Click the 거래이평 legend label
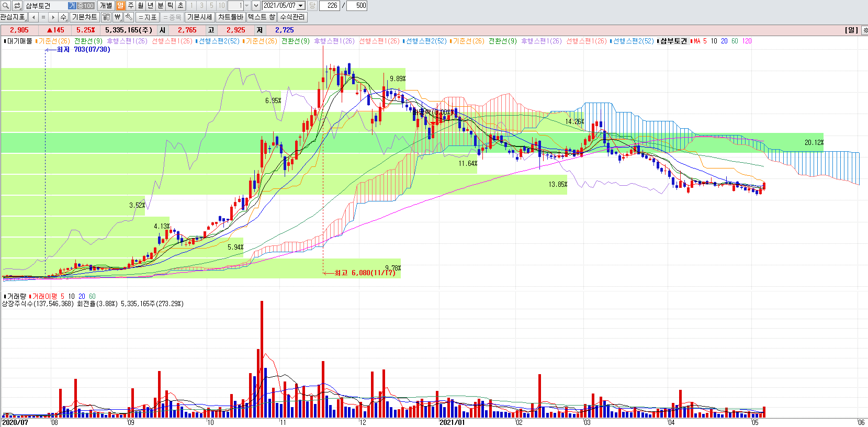 pos(44,296)
